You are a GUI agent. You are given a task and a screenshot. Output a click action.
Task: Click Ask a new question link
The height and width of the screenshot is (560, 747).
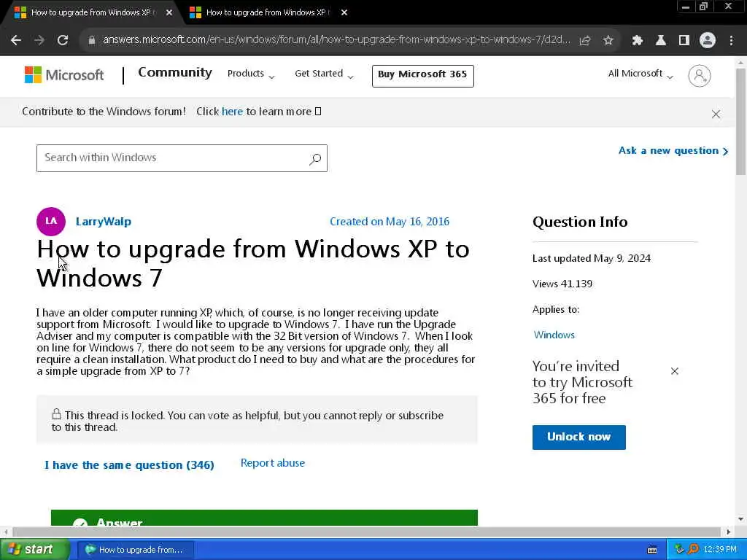point(673,151)
